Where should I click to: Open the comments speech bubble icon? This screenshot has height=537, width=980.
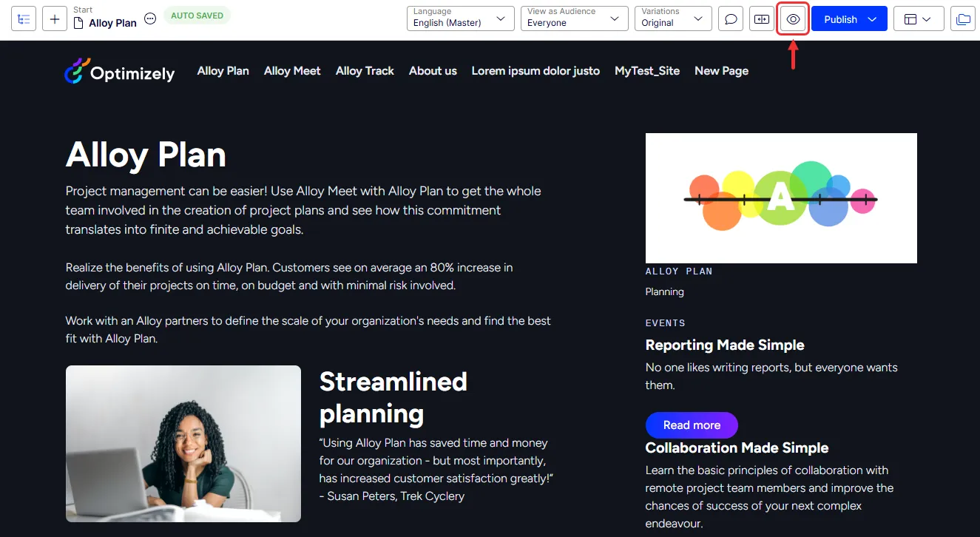point(731,19)
